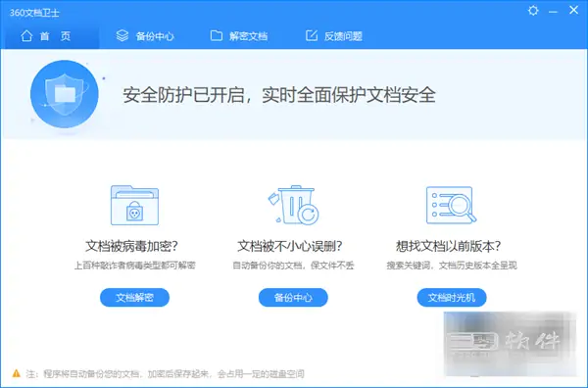Click the edit-note feedback icon
This screenshot has width=588, height=388.
point(312,36)
